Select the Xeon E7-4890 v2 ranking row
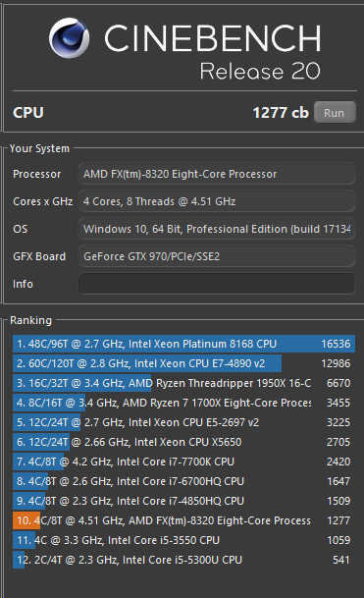The height and width of the screenshot is (598, 364). (x=183, y=363)
